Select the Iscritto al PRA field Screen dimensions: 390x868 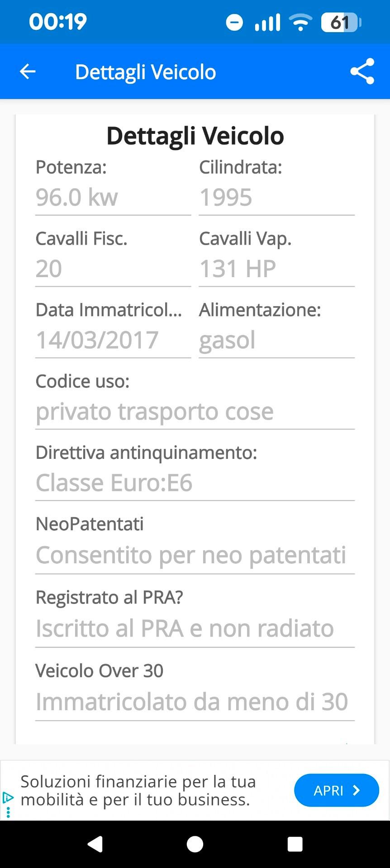click(195, 628)
